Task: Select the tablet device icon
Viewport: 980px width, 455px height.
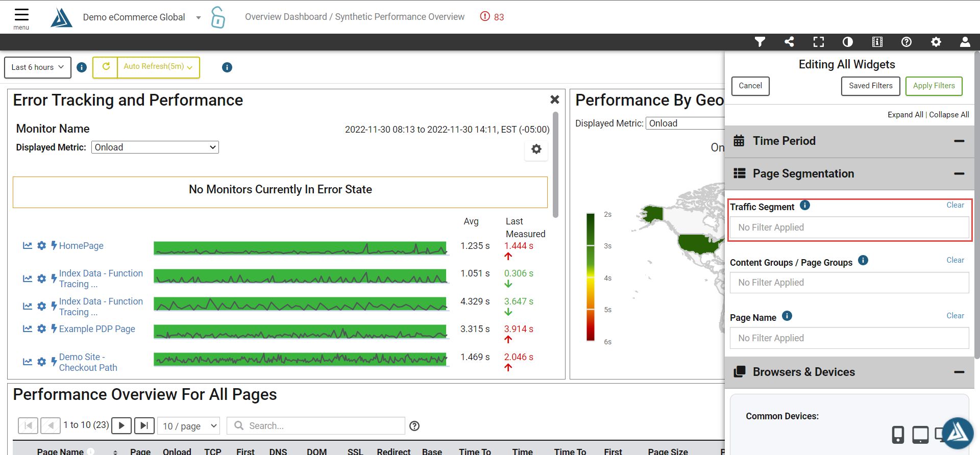Action: (920, 435)
